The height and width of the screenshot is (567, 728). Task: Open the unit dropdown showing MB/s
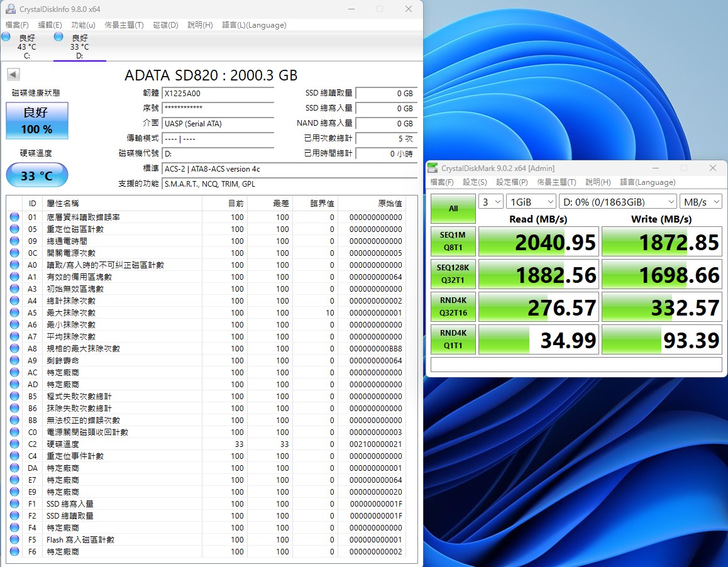pyautogui.click(x=700, y=202)
